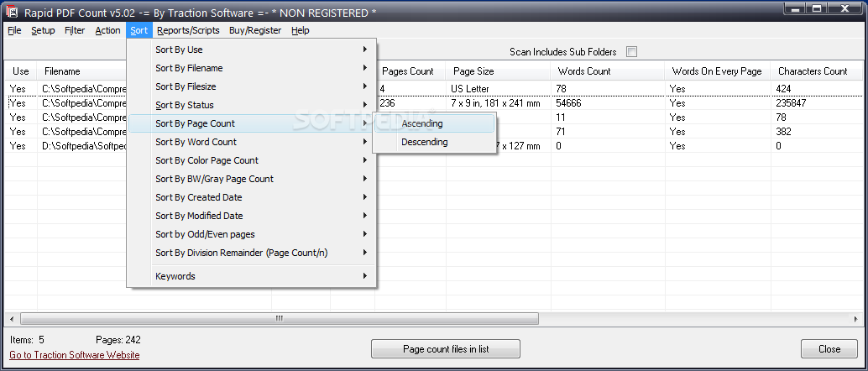Expand Sort by Odd/Even pages submenu
The image size is (868, 371).
[252, 234]
